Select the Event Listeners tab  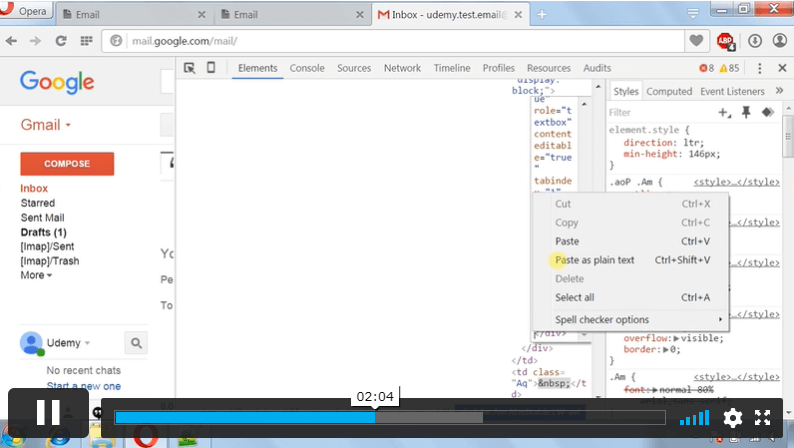732,92
